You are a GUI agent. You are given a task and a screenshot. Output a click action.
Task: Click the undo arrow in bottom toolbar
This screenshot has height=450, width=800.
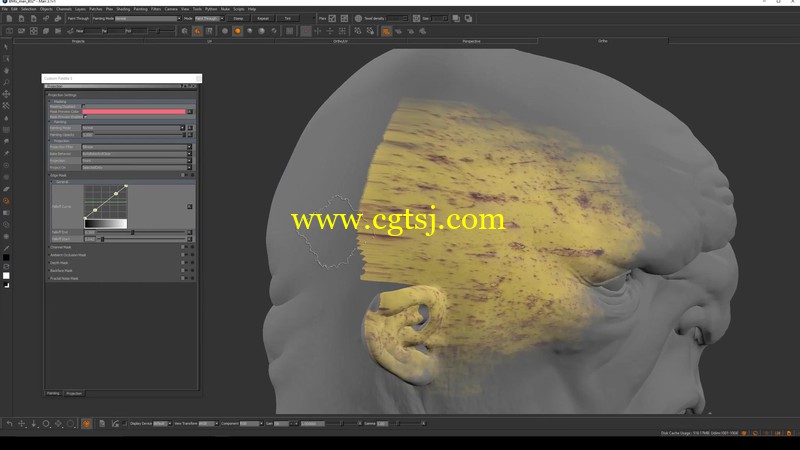[x=9, y=423]
